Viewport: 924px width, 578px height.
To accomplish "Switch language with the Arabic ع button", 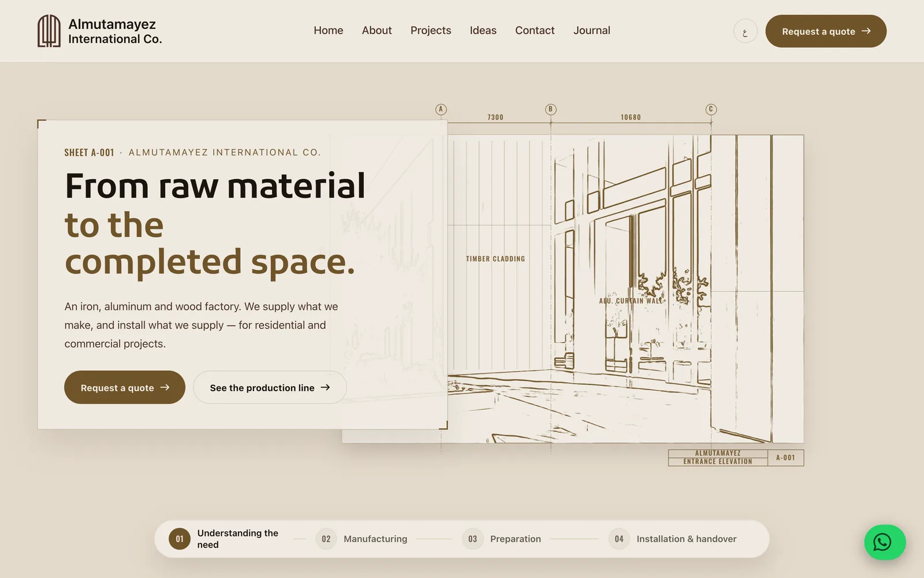I will [745, 31].
